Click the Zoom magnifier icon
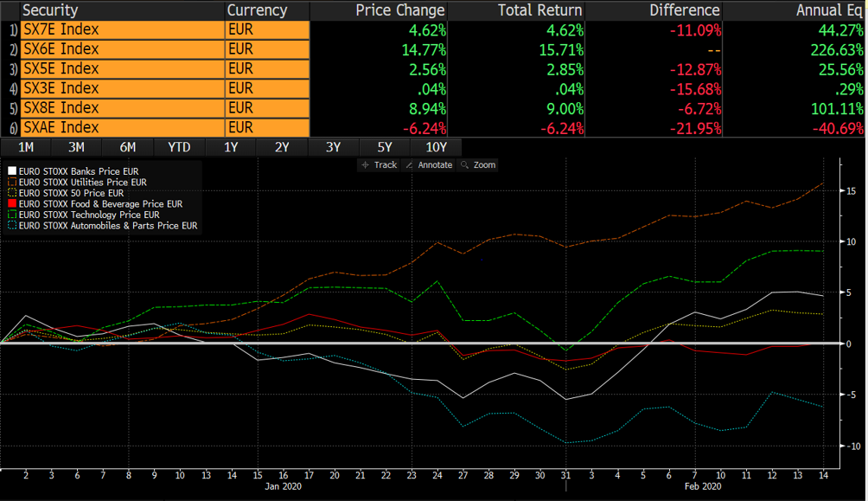Screen dimensions: 868x501 coord(464,165)
